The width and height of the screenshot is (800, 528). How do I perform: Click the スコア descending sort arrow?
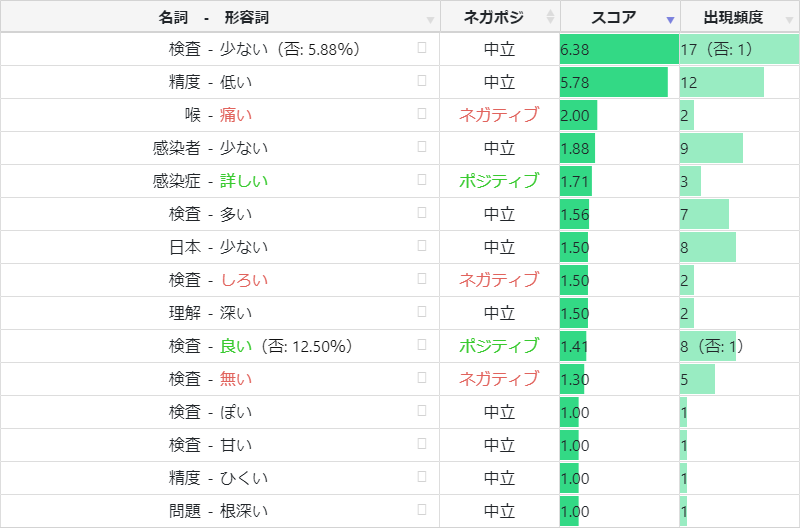(670, 19)
